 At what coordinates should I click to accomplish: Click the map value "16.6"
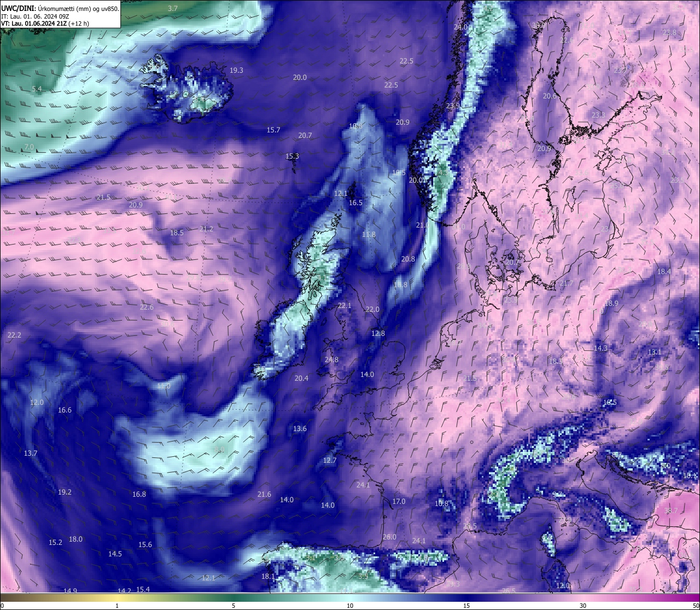(x=65, y=410)
